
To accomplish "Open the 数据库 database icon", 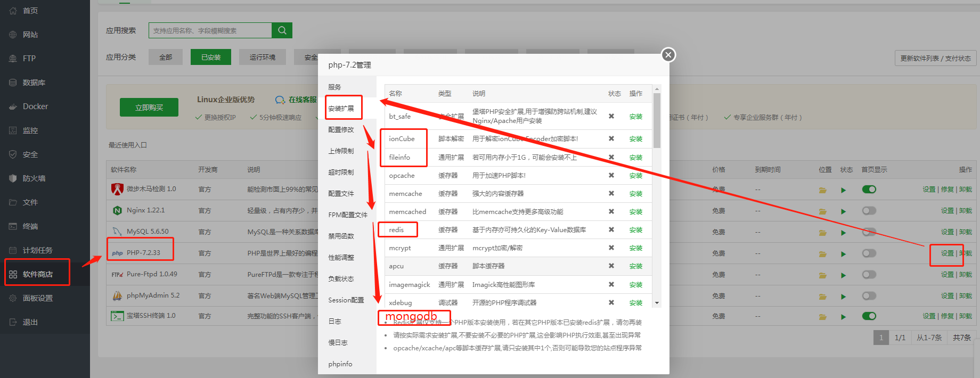I will pyautogui.click(x=13, y=83).
